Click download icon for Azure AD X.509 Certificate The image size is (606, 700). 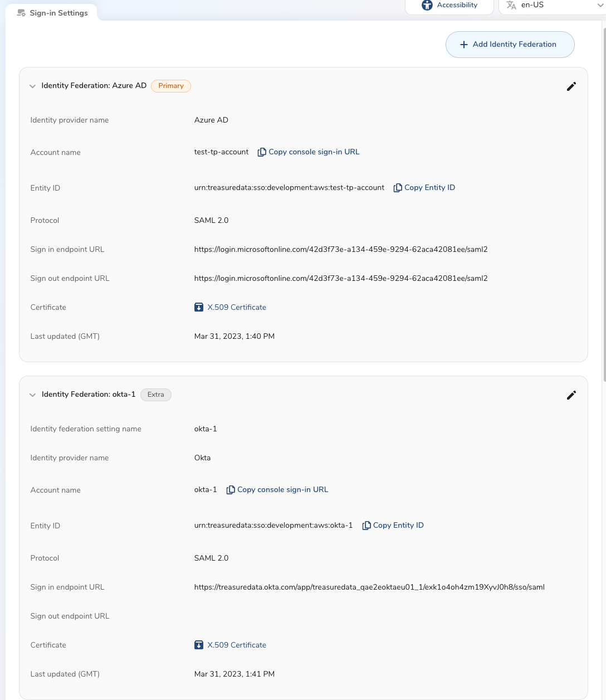199,307
